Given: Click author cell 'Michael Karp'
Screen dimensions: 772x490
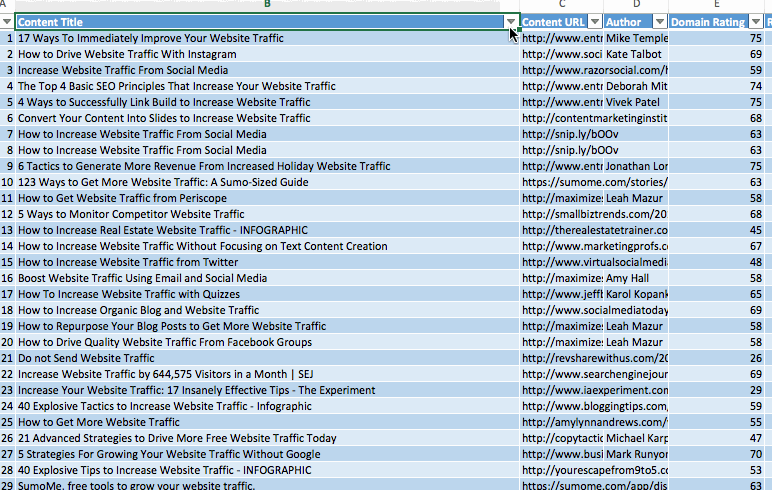Looking at the screenshot, I should pos(636,438).
